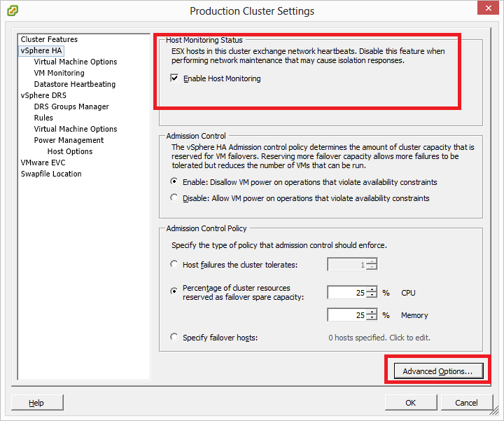The height and width of the screenshot is (421, 504).
Task: Click the Cancel button
Action: (466, 403)
